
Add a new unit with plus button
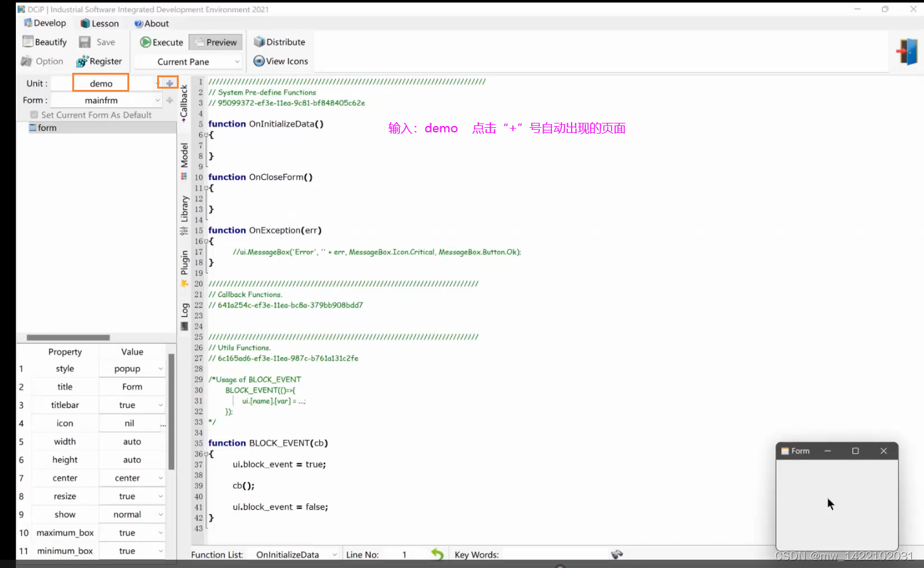[x=169, y=83]
